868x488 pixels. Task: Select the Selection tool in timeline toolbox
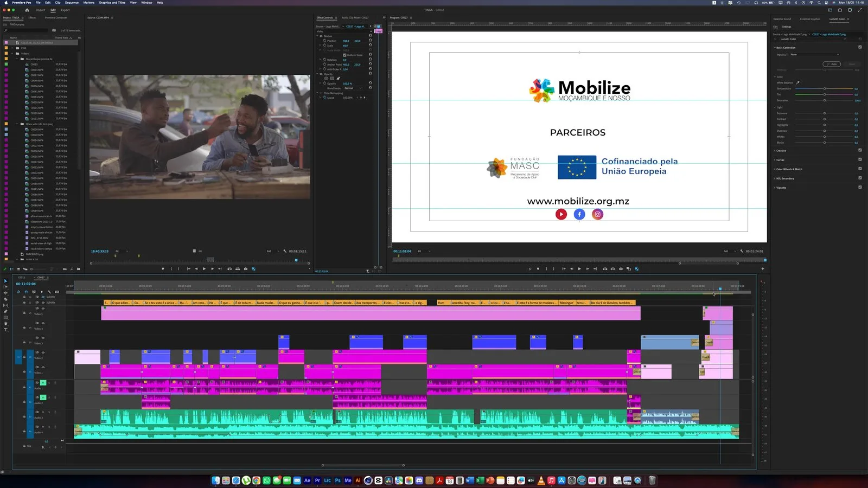click(x=5, y=281)
